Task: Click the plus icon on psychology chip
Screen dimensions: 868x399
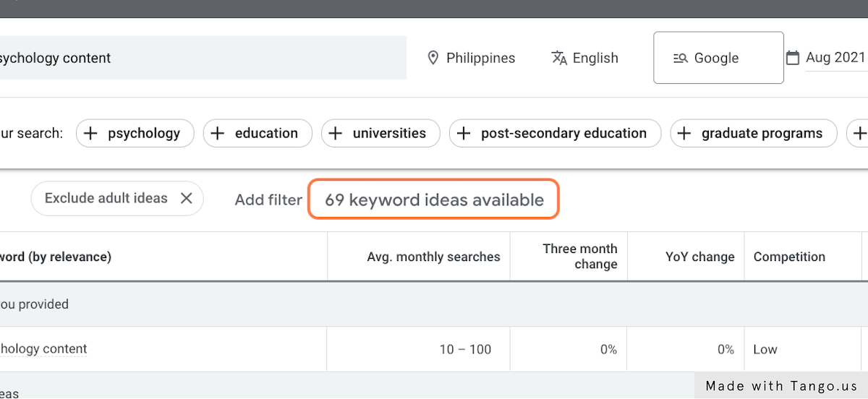Action: point(90,133)
